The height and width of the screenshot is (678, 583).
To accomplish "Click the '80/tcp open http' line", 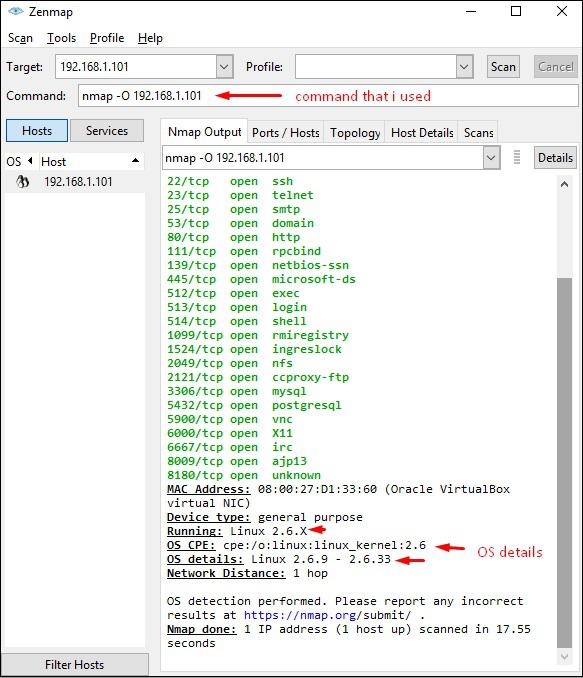I will (x=234, y=237).
